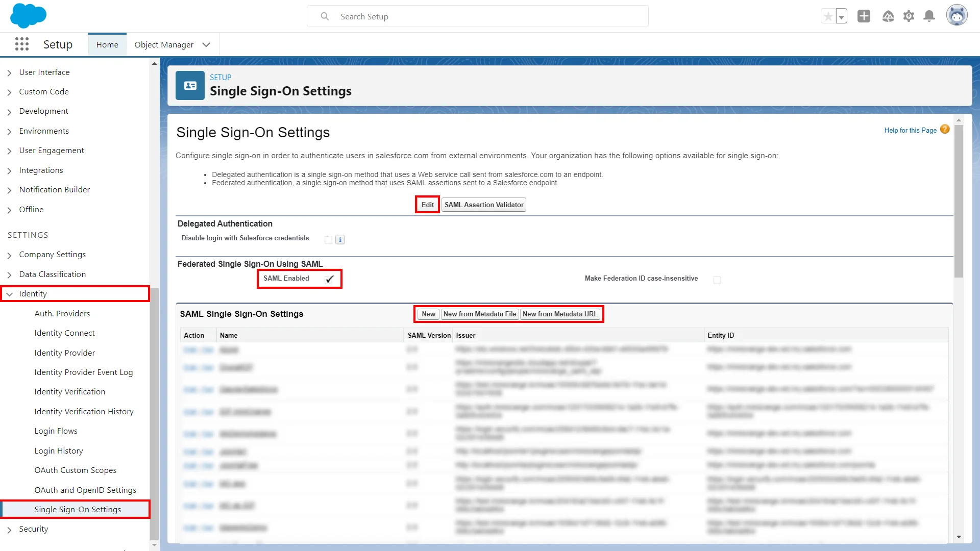Viewport: 980px width, 551px height.
Task: Click the global create plus icon
Action: pos(864,16)
